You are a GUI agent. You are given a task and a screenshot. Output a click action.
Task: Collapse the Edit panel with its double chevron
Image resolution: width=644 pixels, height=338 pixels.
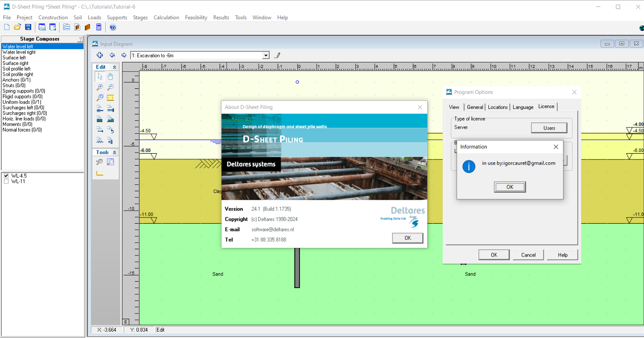coord(114,67)
